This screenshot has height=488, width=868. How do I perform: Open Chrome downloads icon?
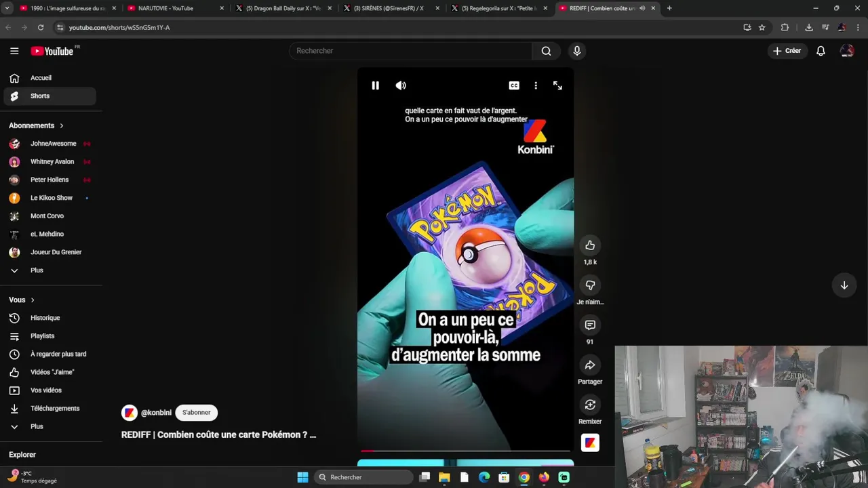click(809, 27)
